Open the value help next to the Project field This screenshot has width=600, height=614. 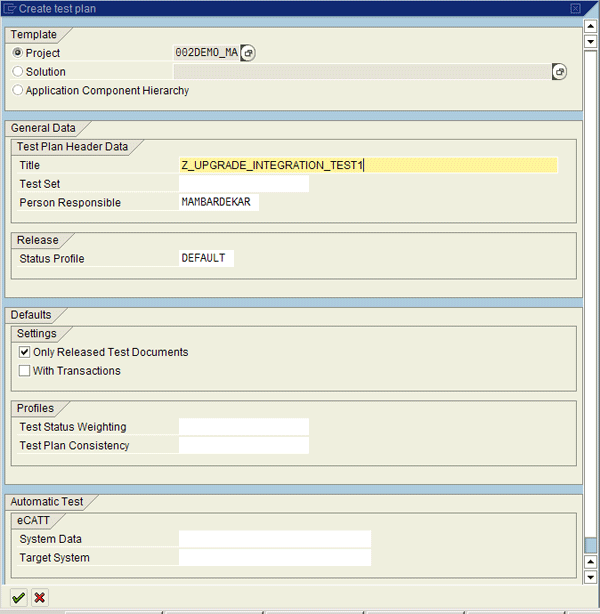248,53
